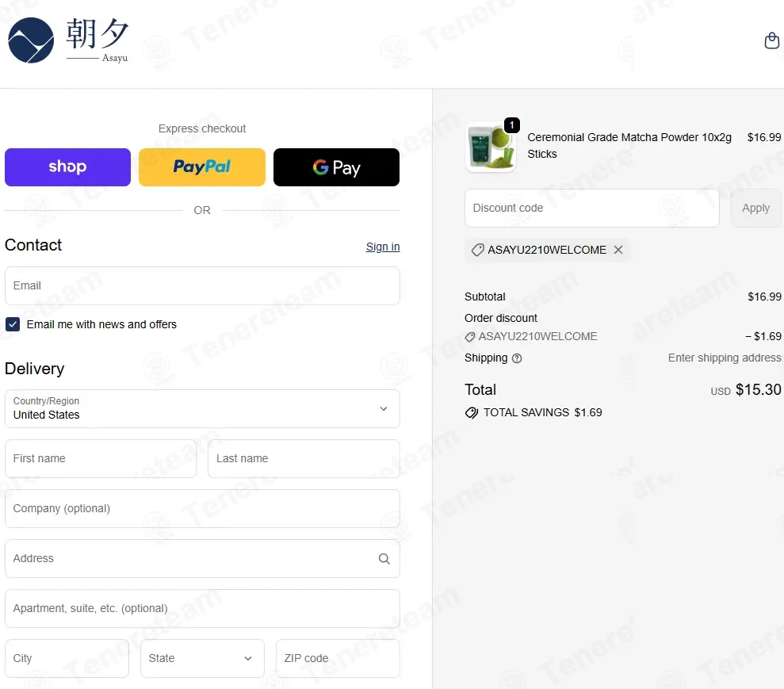Screen dimensions: 784x689
Task: Click the tag icon on applied discount chip
Action: (477, 250)
